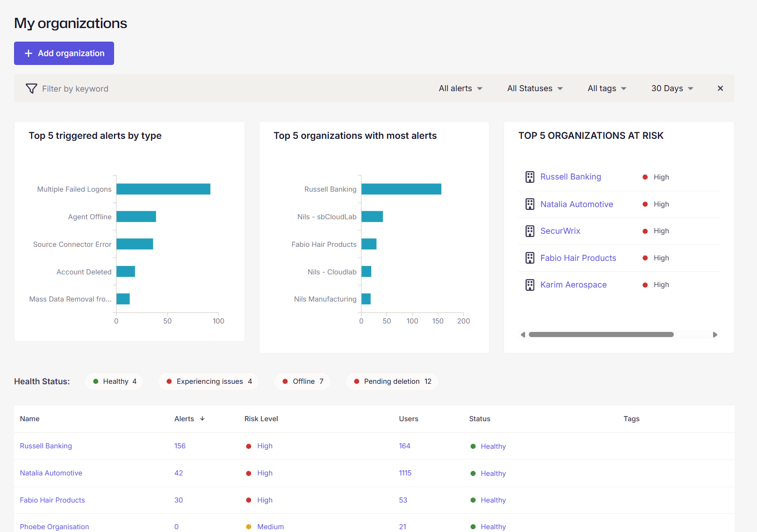Sort by the Risk Level column header
757x532 pixels.
261,419
